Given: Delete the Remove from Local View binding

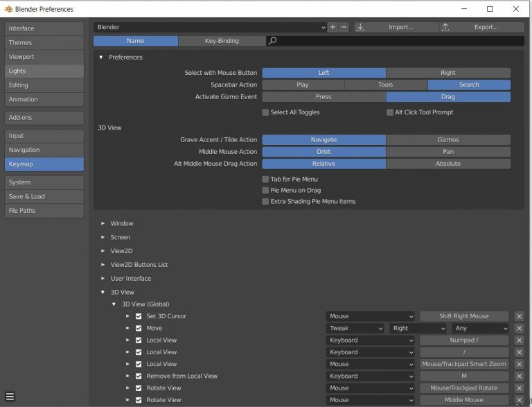Looking at the screenshot, I should [x=519, y=376].
